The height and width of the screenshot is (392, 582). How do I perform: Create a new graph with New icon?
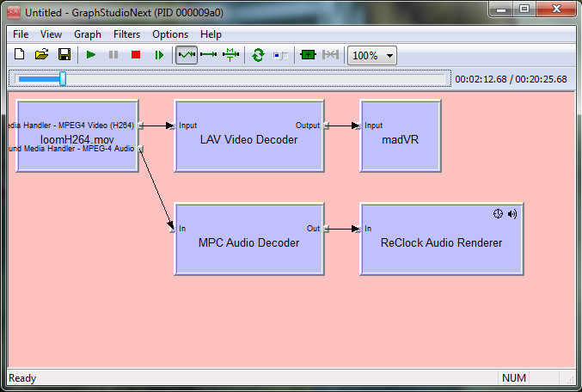pos(19,55)
